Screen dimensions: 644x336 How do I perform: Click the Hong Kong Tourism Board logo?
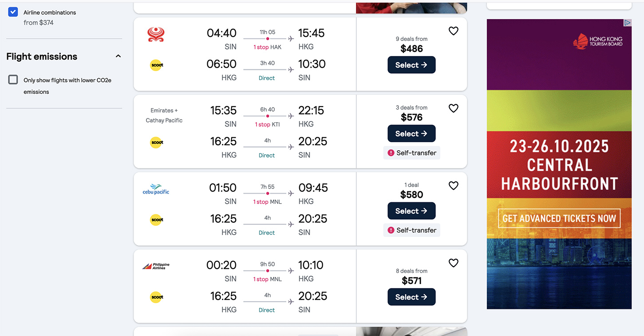pos(597,42)
